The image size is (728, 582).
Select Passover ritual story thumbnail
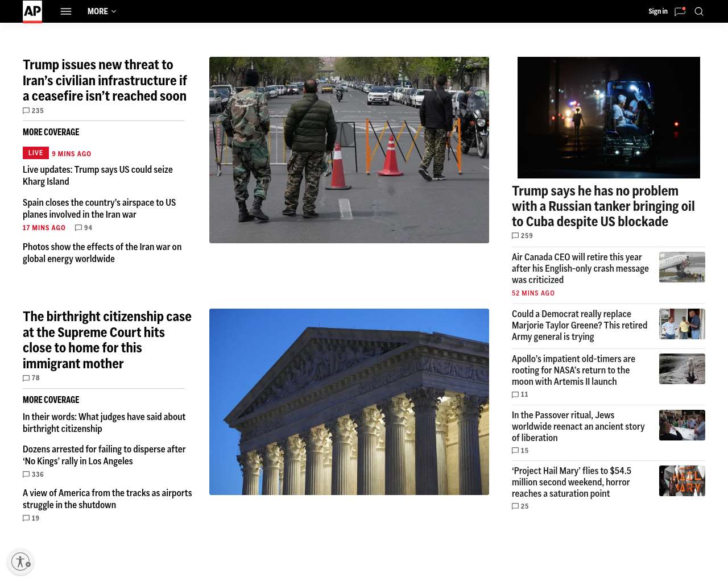tap(682, 425)
